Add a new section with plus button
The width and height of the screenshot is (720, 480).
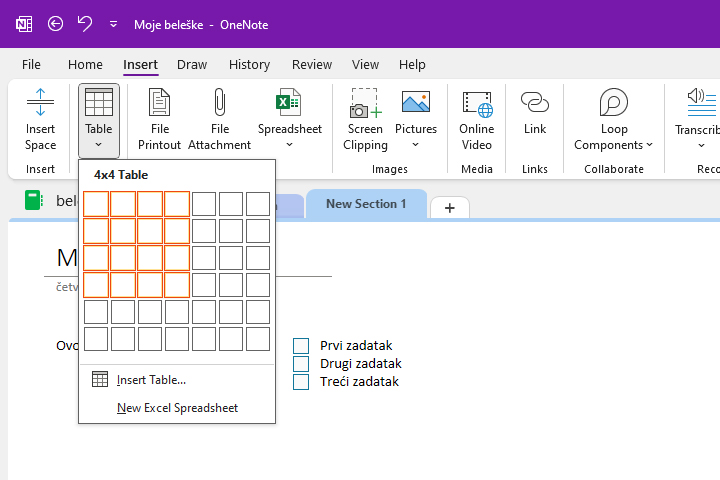[x=450, y=208]
